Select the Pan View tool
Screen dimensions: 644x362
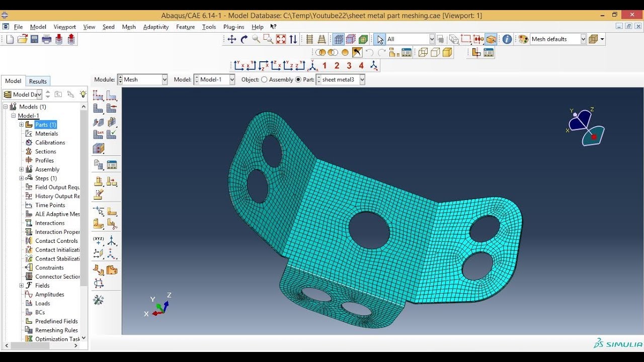tap(232, 39)
